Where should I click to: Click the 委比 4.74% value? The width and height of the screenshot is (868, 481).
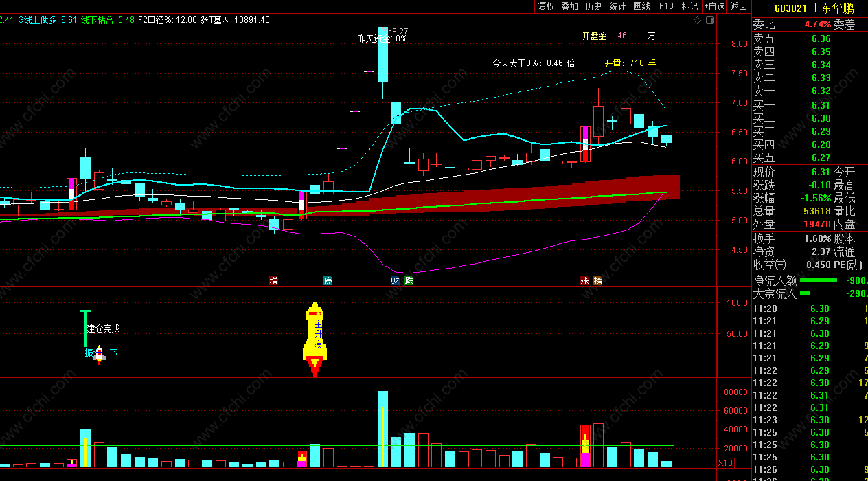[816, 25]
